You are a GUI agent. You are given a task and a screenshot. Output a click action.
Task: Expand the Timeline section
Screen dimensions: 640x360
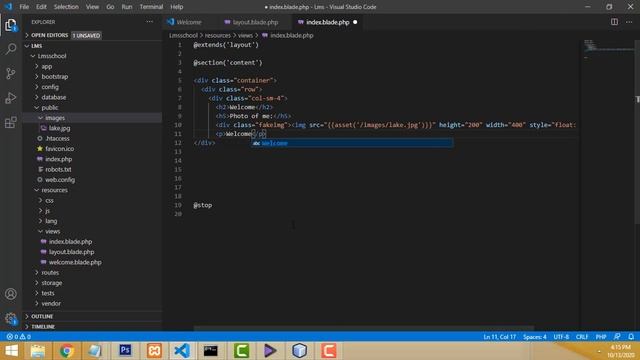click(x=93, y=327)
